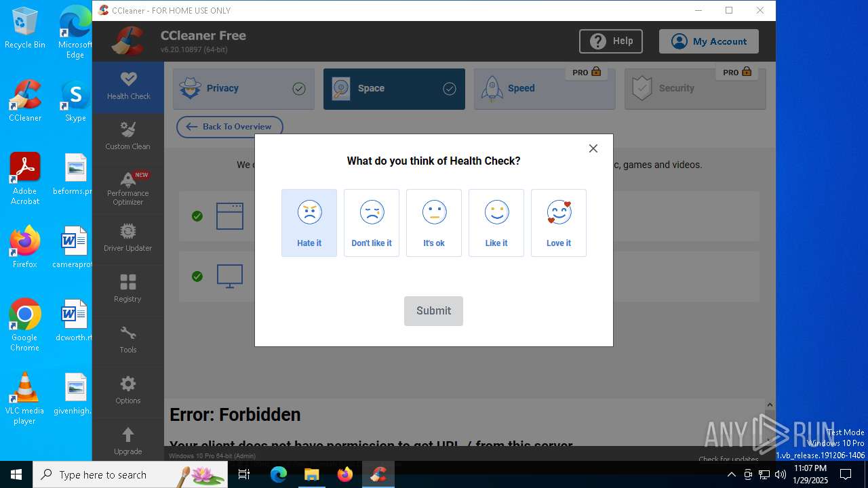Click Back To Overview button
This screenshot has height=488, width=868.
pyautogui.click(x=229, y=127)
